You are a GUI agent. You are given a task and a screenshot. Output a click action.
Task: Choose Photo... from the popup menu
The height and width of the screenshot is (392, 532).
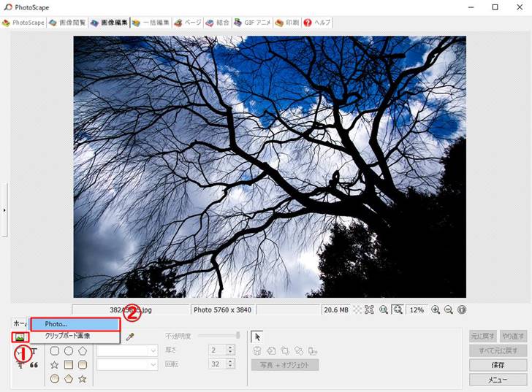(x=74, y=323)
